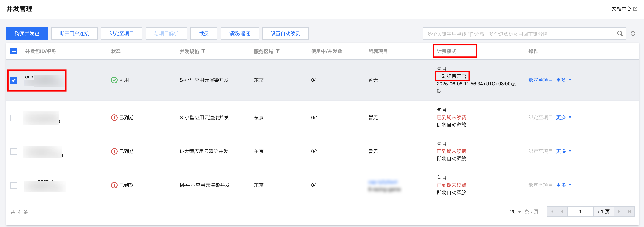Open the 20 条/页 page size dropdown
This screenshot has height=227, width=644.
(x=515, y=212)
